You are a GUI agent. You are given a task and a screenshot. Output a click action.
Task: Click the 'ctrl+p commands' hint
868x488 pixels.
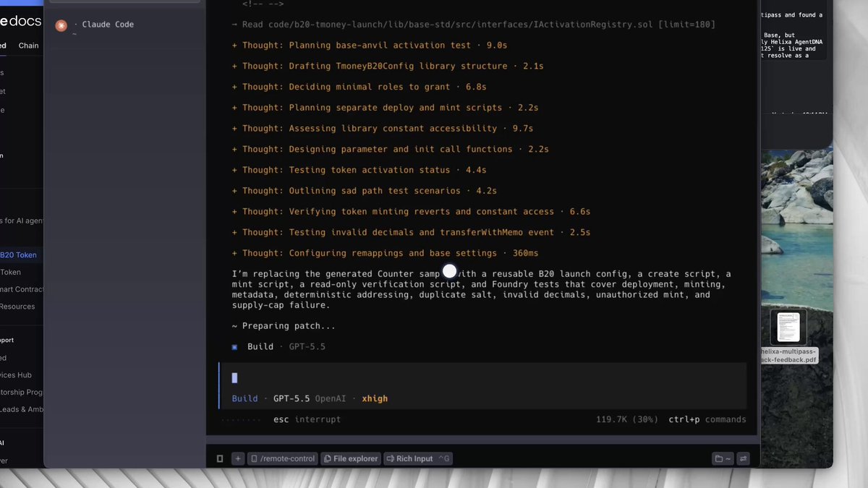[707, 419]
